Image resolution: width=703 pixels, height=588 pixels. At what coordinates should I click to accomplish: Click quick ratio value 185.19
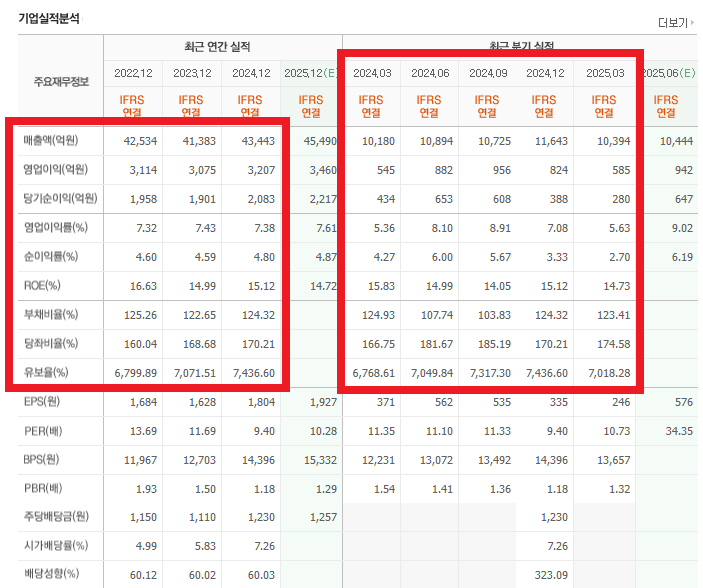point(495,344)
